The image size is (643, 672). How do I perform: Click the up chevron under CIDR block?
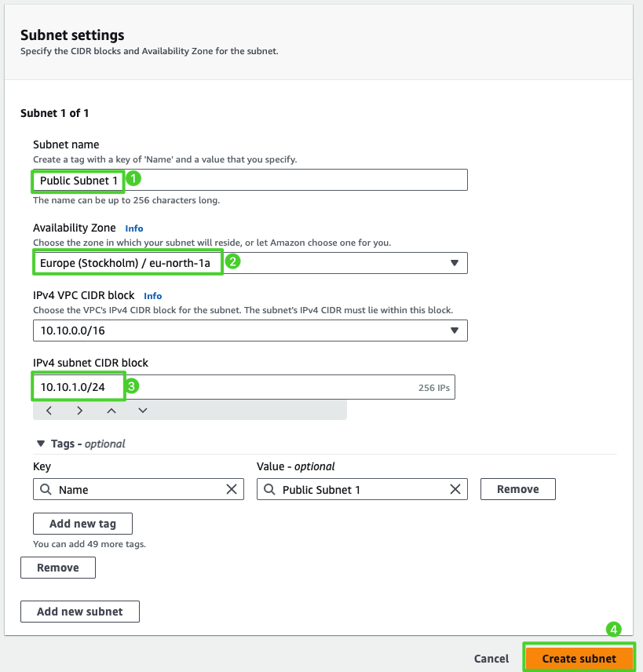(x=111, y=410)
